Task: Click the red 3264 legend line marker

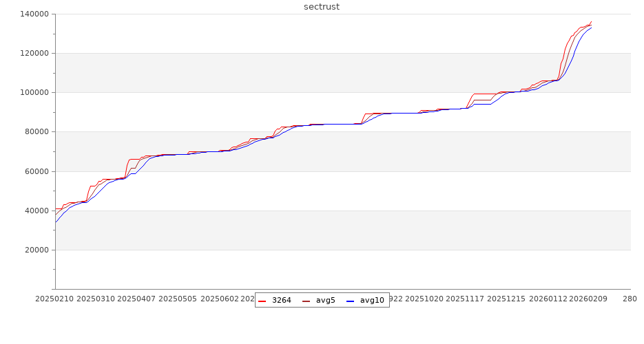Action: [262, 301]
